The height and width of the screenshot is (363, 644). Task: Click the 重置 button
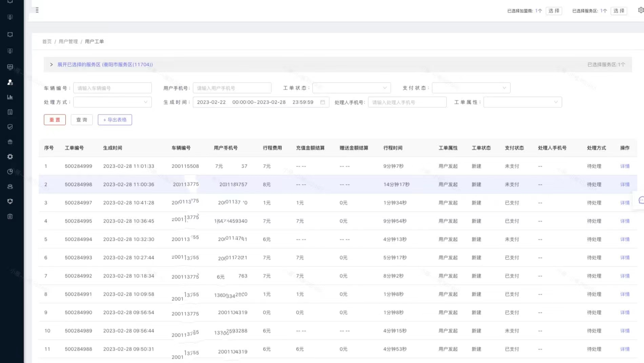coord(55,120)
